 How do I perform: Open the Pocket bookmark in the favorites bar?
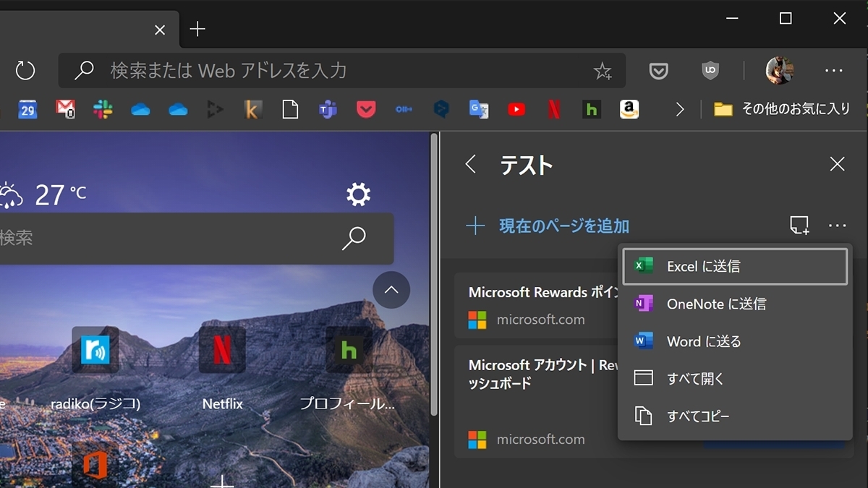click(x=366, y=109)
